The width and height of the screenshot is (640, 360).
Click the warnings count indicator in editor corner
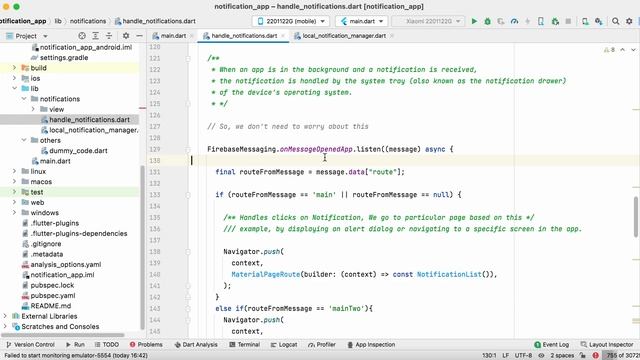609,50
